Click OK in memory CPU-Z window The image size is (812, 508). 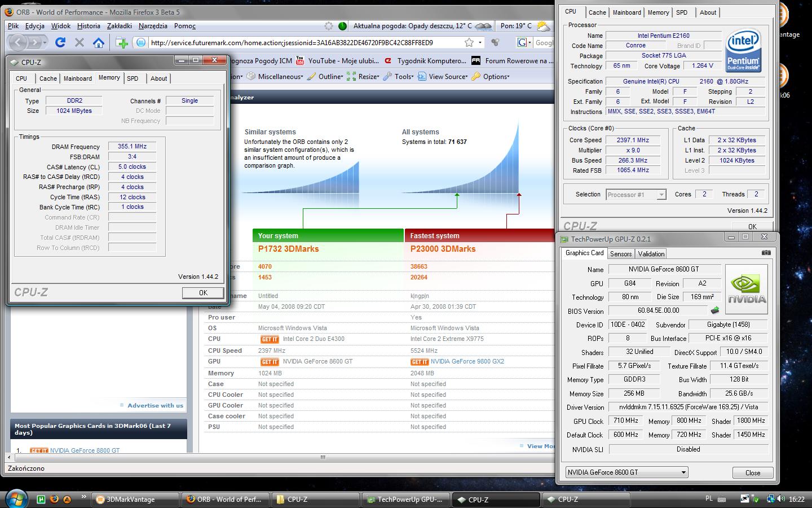(x=203, y=292)
